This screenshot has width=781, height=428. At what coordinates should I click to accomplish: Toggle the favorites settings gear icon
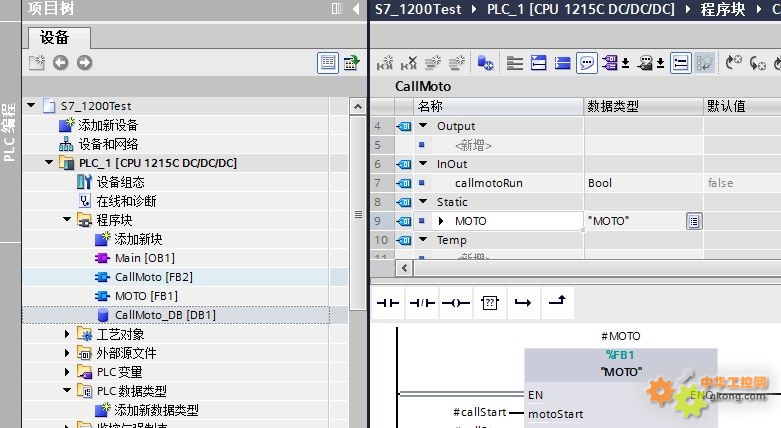(705, 63)
